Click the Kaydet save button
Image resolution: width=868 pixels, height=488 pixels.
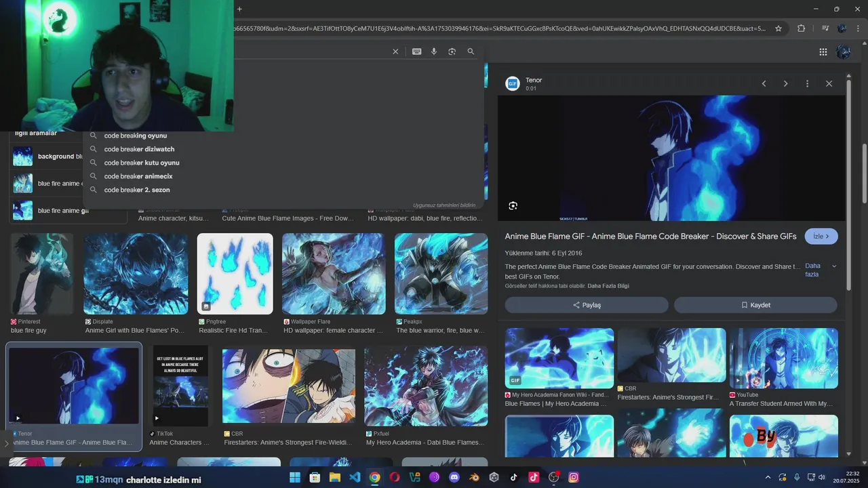tap(755, 305)
